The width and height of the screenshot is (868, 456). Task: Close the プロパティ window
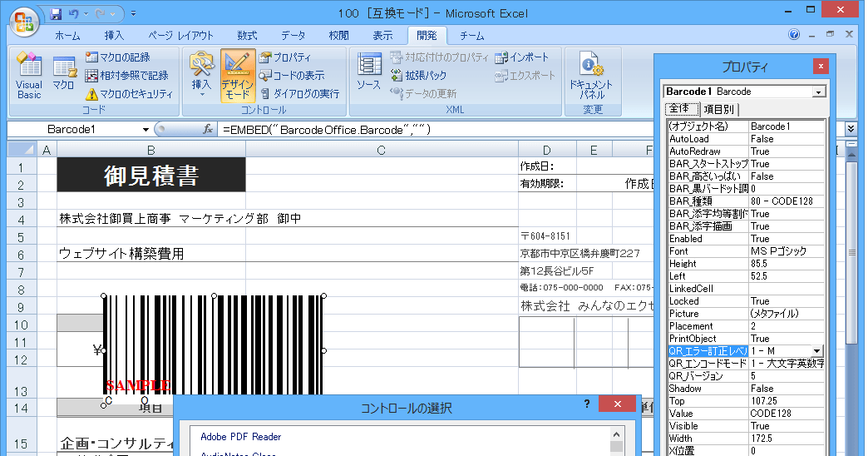coord(821,67)
